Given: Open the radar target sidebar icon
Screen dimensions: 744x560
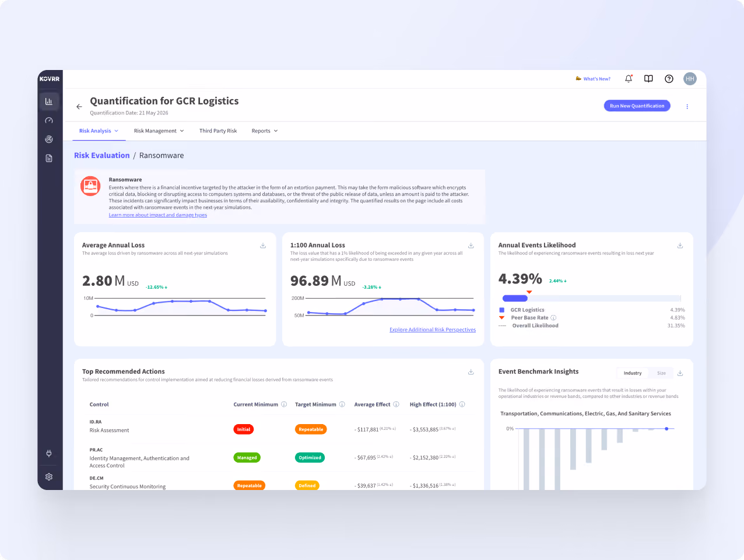Looking at the screenshot, I should 49,139.
